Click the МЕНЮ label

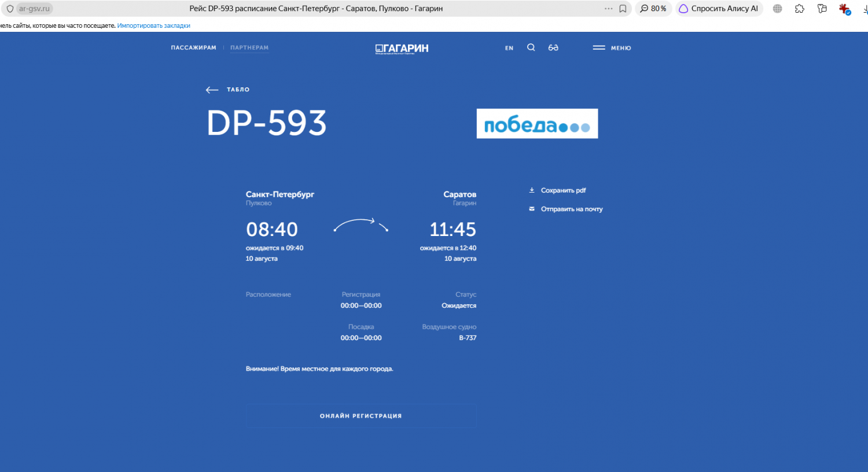(621, 48)
